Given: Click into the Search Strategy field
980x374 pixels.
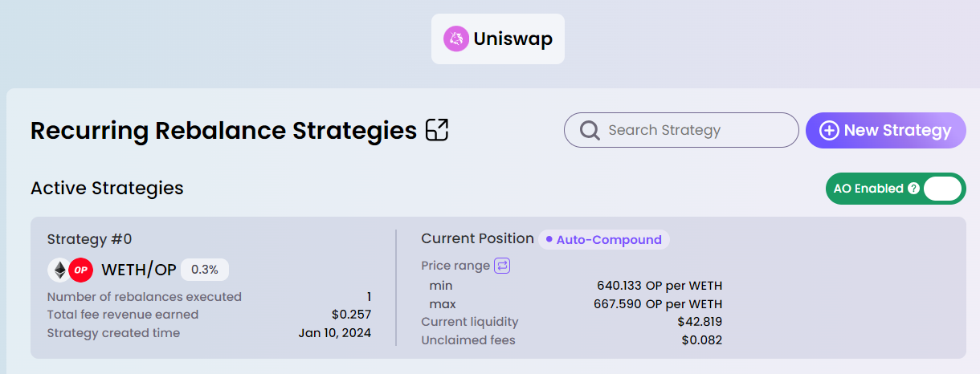Looking at the screenshot, I should [x=691, y=130].
